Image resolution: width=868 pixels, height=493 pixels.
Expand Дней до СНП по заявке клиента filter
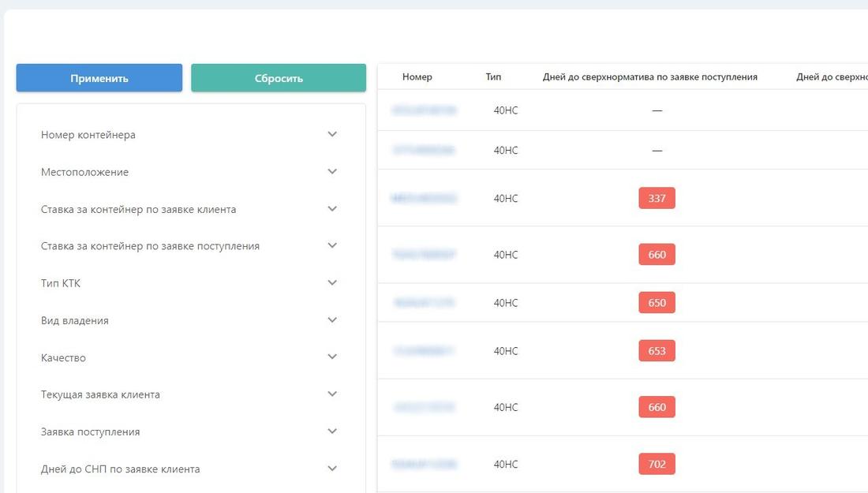point(189,469)
